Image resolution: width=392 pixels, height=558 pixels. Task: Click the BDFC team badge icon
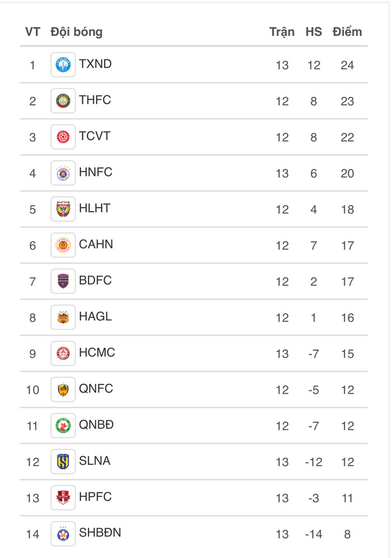[x=63, y=281]
